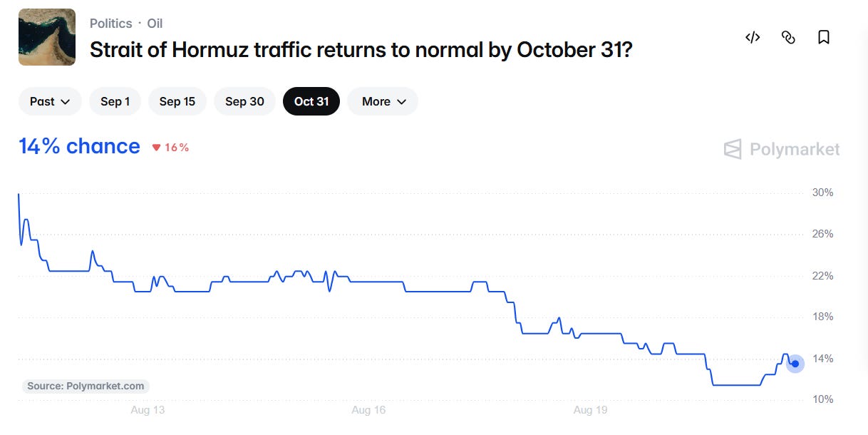Click the current price dot on the chart
Image resolution: width=868 pixels, height=435 pixels.
coord(795,364)
